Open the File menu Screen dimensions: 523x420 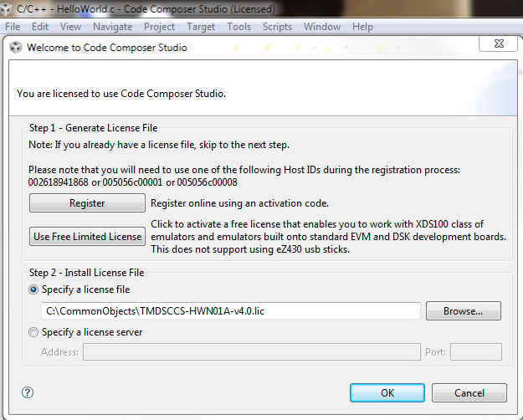point(13,27)
